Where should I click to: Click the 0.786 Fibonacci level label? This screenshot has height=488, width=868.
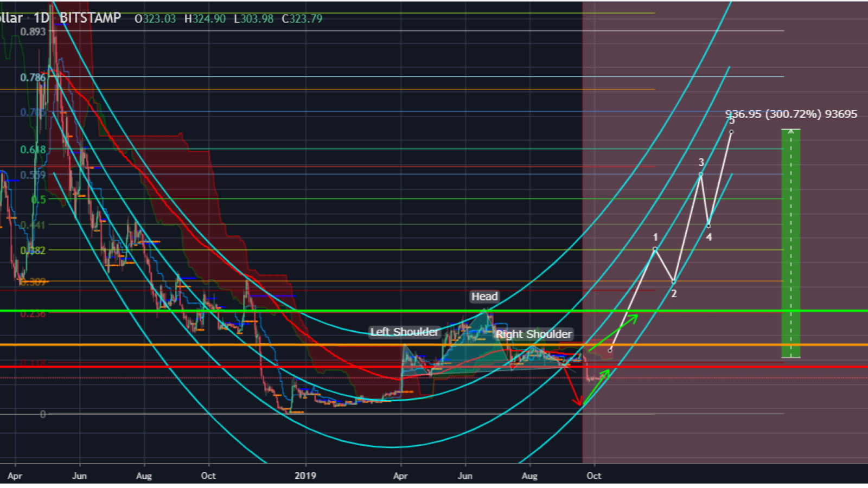33,78
